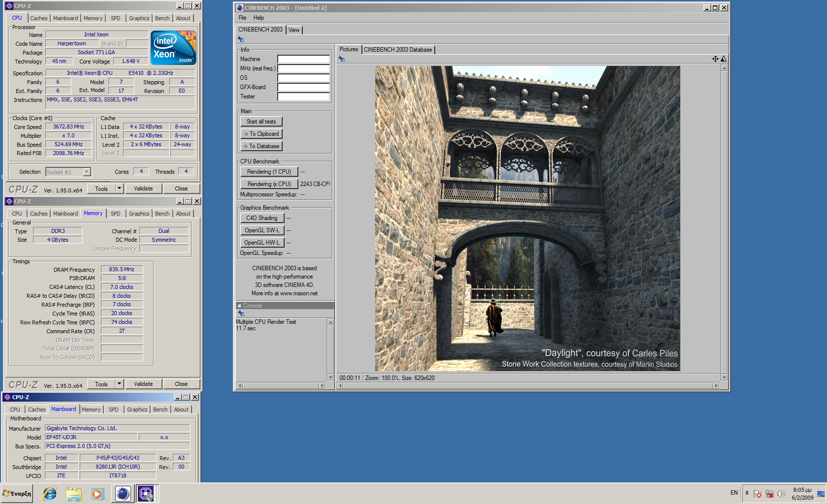Open the Caches tab in the top CPU-Z window
The height and width of the screenshot is (504, 827).
click(x=39, y=18)
